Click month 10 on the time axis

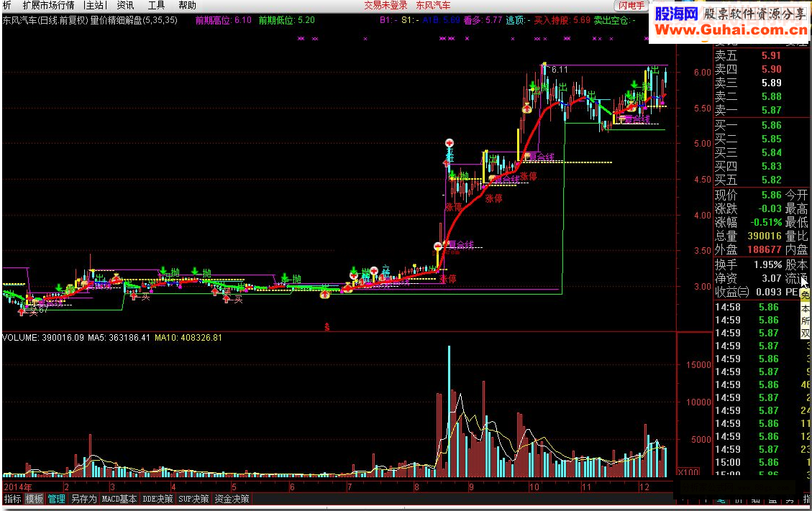[534, 487]
